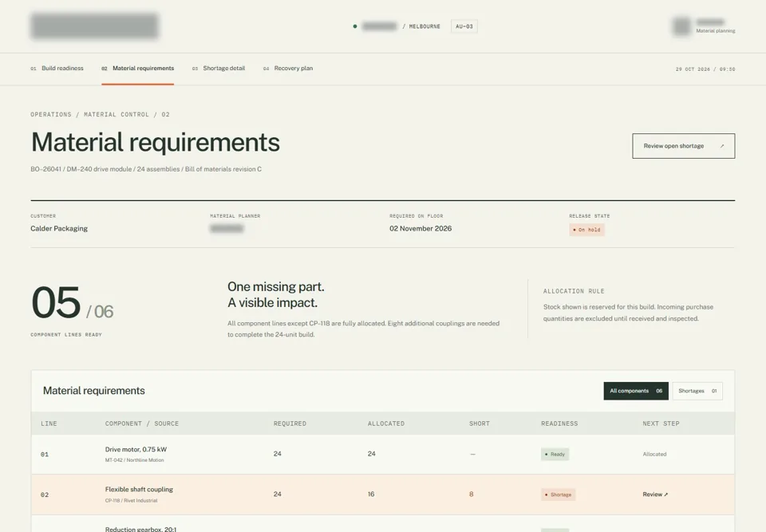Go to the Recovery plan tab

click(288, 69)
